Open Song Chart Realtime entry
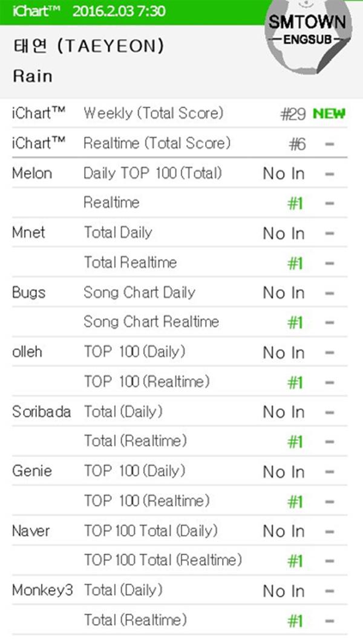This screenshot has height=644, width=363. (151, 322)
